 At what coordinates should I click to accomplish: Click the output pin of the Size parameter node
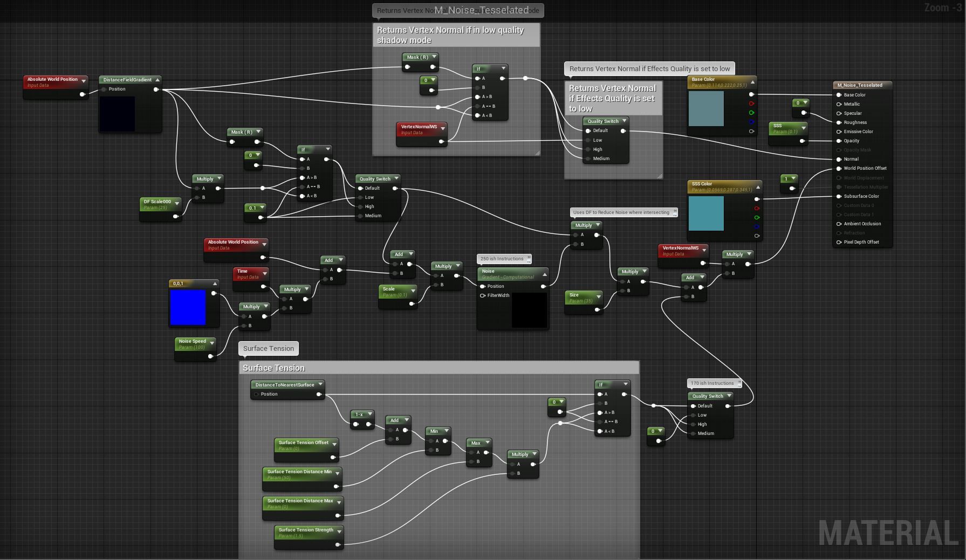(597, 309)
